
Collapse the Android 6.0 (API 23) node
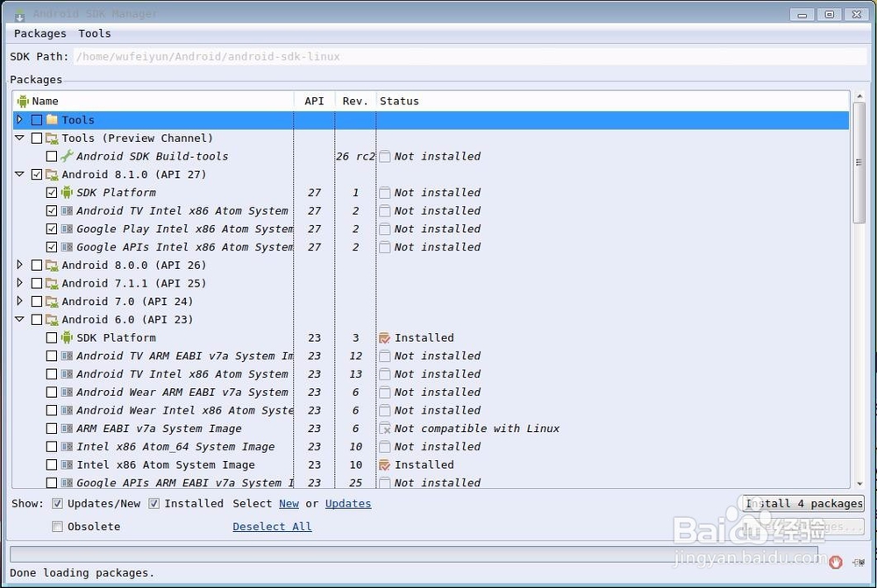tap(19, 319)
